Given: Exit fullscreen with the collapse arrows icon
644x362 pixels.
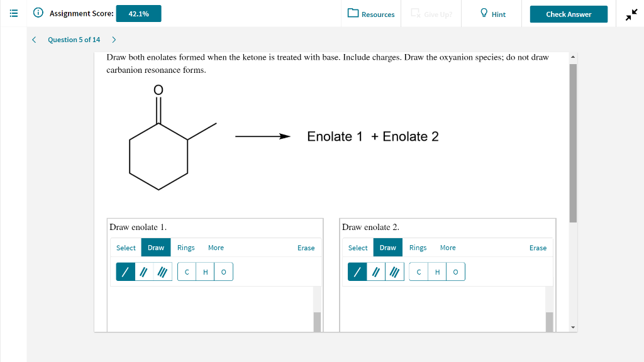Looking at the screenshot, I should coord(631,15).
